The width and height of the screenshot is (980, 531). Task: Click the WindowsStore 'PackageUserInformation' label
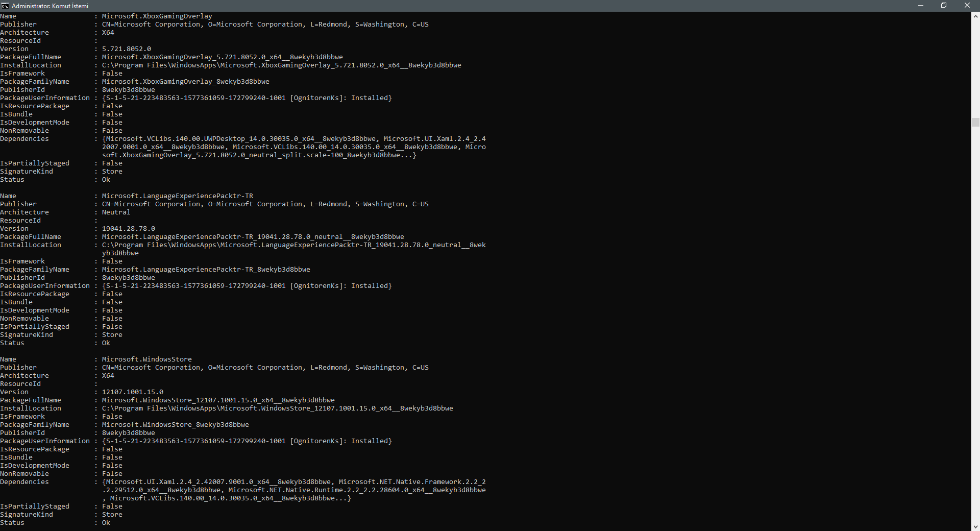45,441
